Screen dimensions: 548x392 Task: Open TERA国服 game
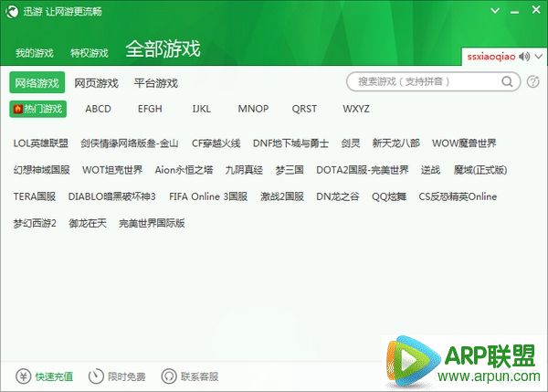click(35, 196)
